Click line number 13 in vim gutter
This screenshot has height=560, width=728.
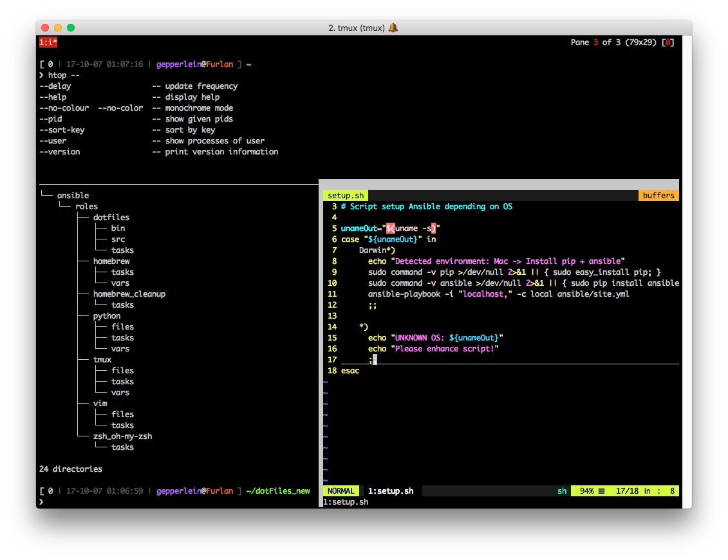coord(332,316)
